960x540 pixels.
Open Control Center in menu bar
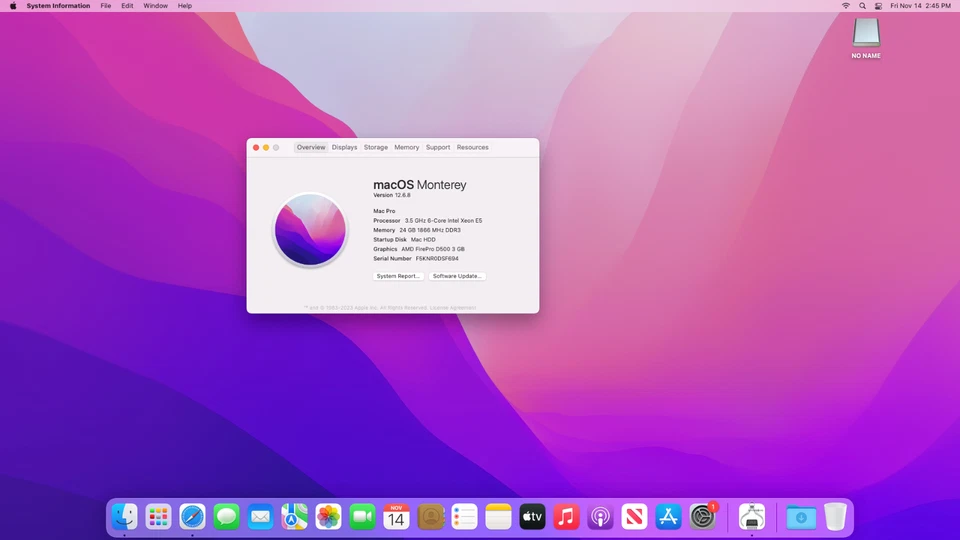[x=878, y=6]
